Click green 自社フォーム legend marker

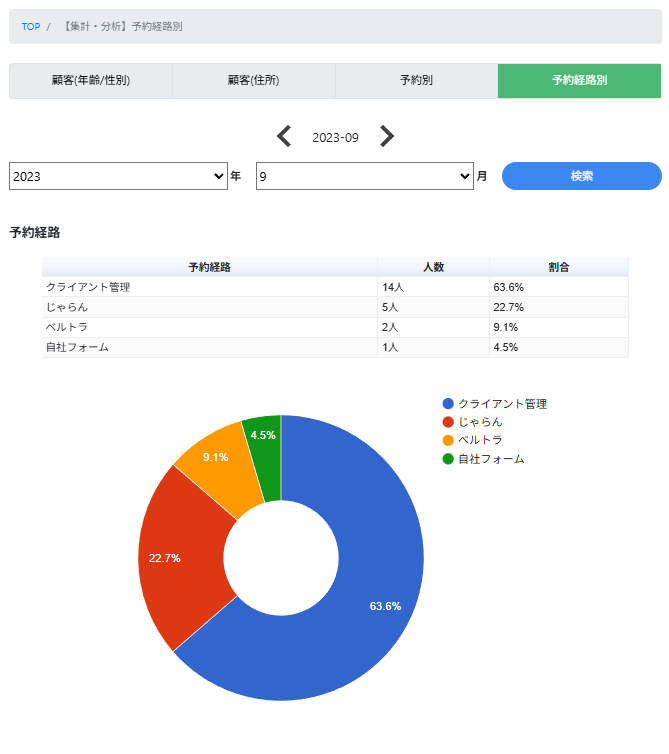448,458
